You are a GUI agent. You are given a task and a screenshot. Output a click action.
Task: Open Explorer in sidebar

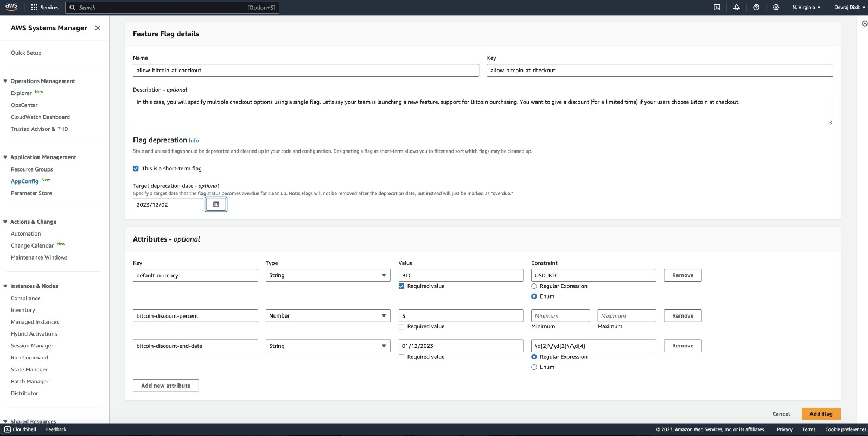click(x=21, y=93)
